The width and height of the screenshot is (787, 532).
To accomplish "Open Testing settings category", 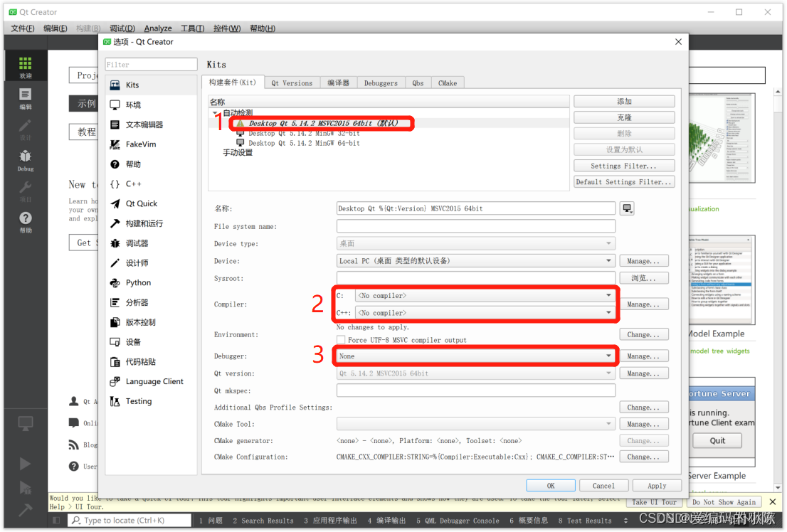I will [x=151, y=401].
